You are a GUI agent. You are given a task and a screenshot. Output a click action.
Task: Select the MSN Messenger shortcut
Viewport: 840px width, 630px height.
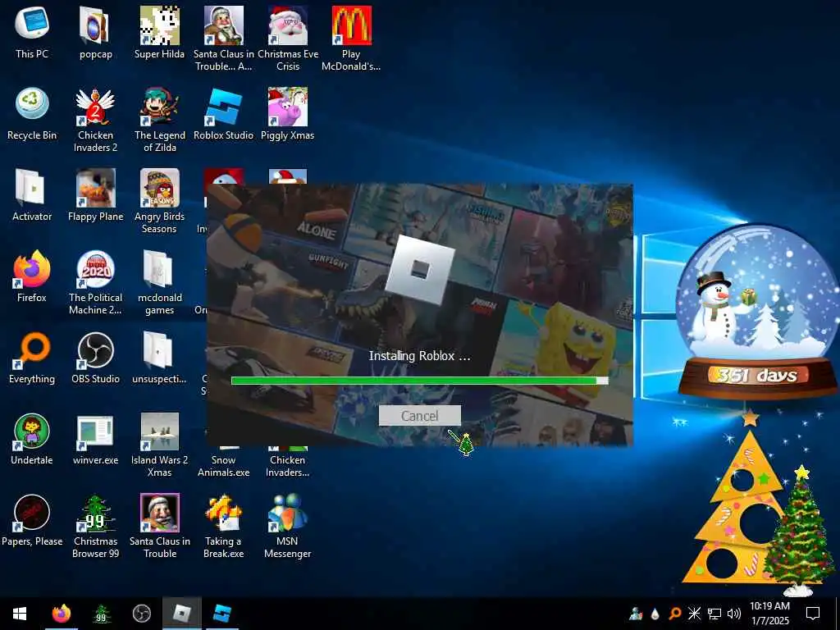[x=288, y=527]
